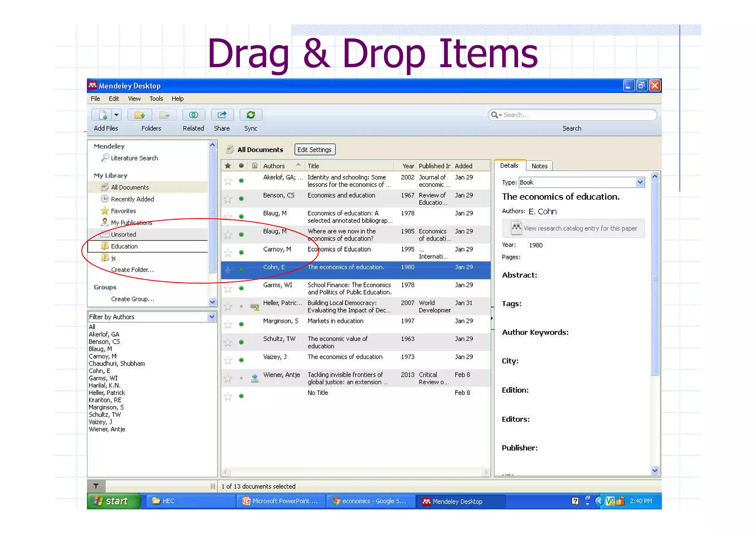Click Create Folder... link

point(132,270)
